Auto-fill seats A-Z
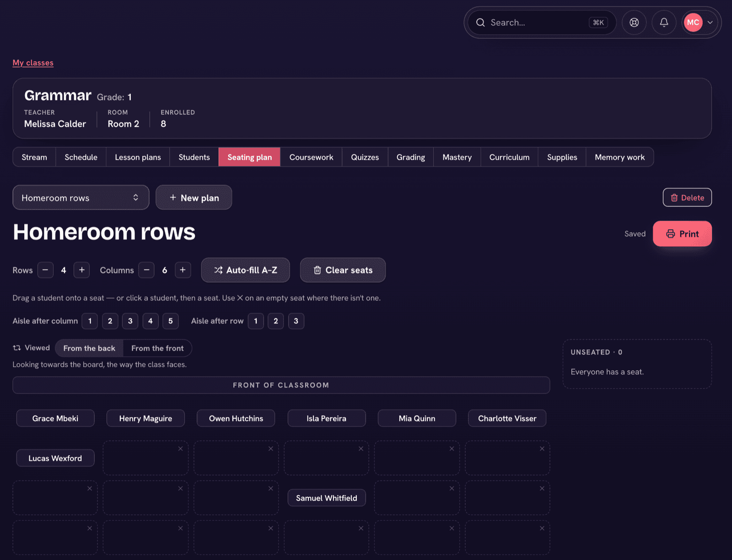 coord(246,270)
